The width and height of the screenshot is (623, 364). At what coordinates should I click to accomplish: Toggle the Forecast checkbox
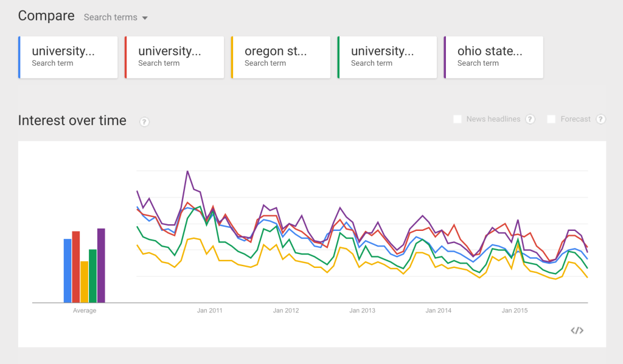click(x=551, y=119)
